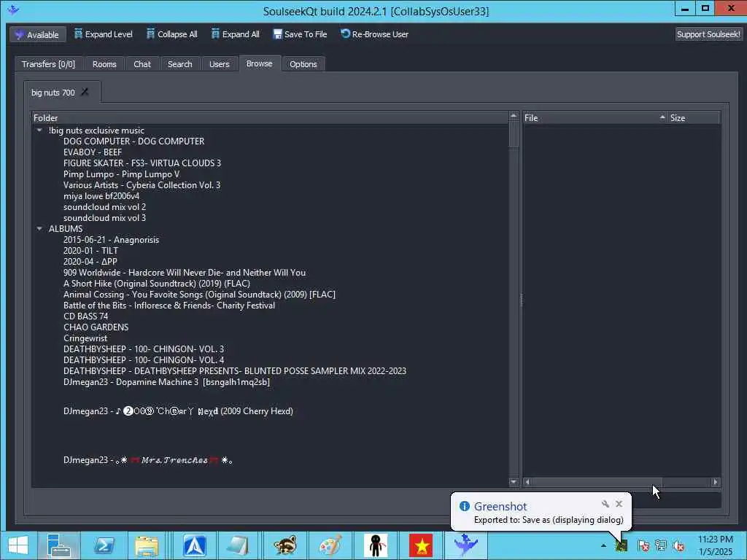Select miya lowe bf2006v4 folder
This screenshot has height=560, width=747.
tap(101, 196)
